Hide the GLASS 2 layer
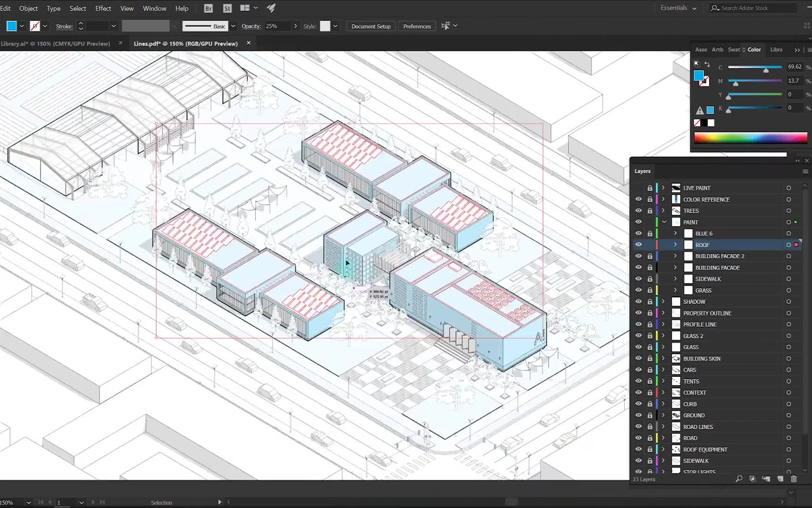Viewport: 812px width, 508px height. [x=639, y=336]
